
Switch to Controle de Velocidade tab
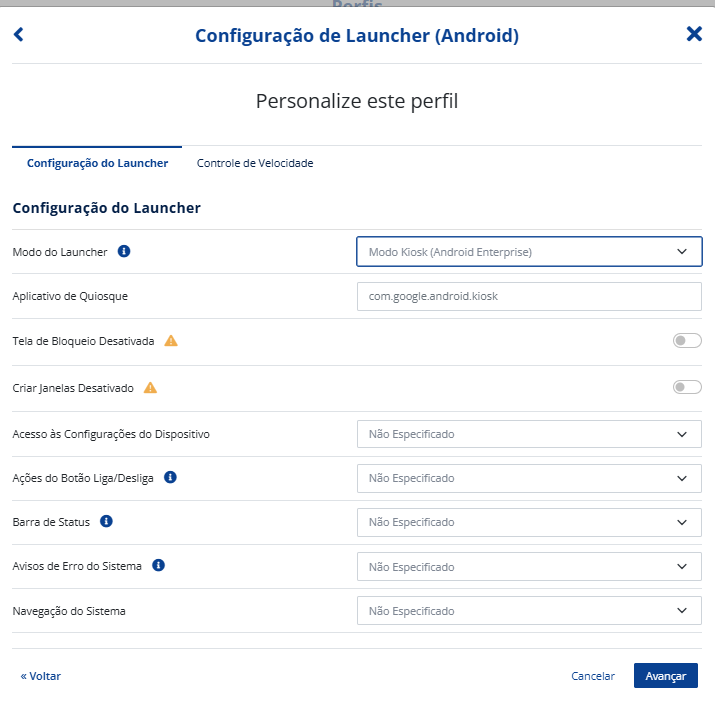(255, 163)
